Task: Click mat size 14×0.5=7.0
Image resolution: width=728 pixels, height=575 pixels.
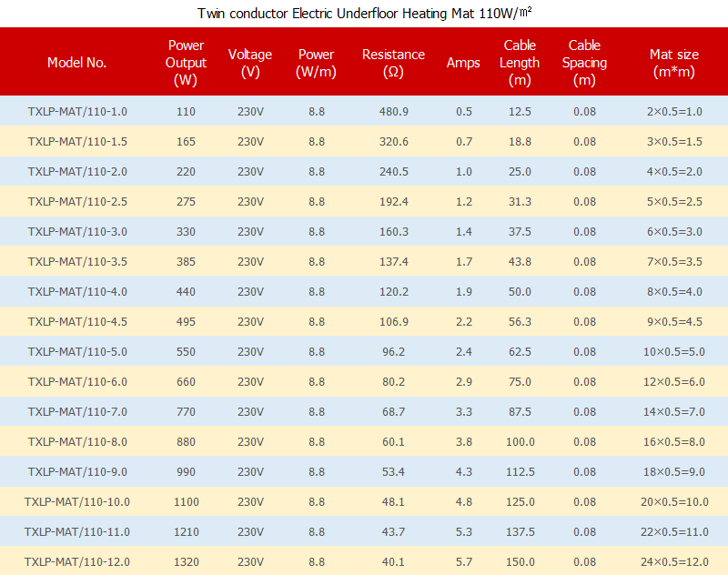Action: [674, 411]
